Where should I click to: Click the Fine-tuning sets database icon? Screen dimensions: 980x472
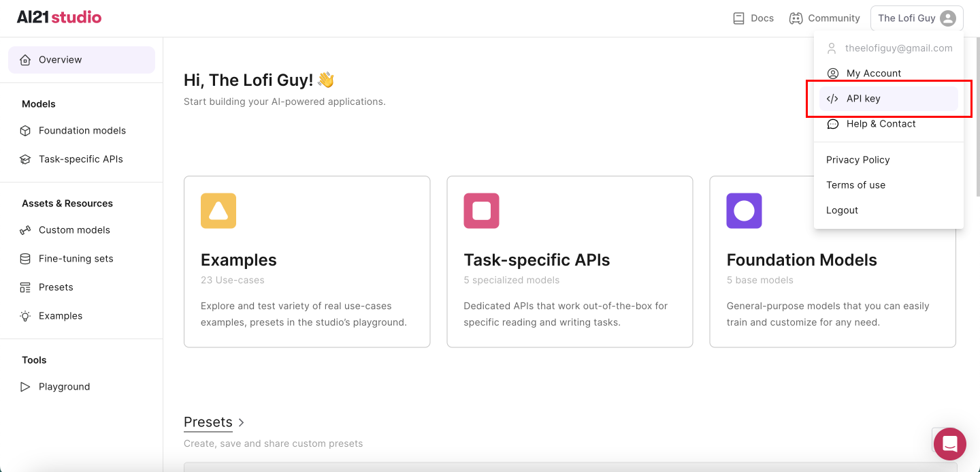25,259
